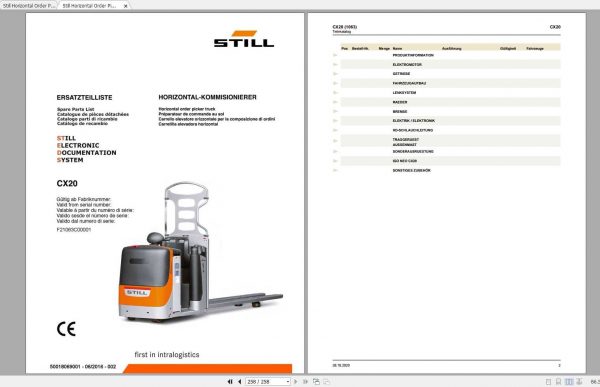The height and width of the screenshot is (387, 600).
Task: Close the active document tab
Action: pyautogui.click(x=125, y=6)
